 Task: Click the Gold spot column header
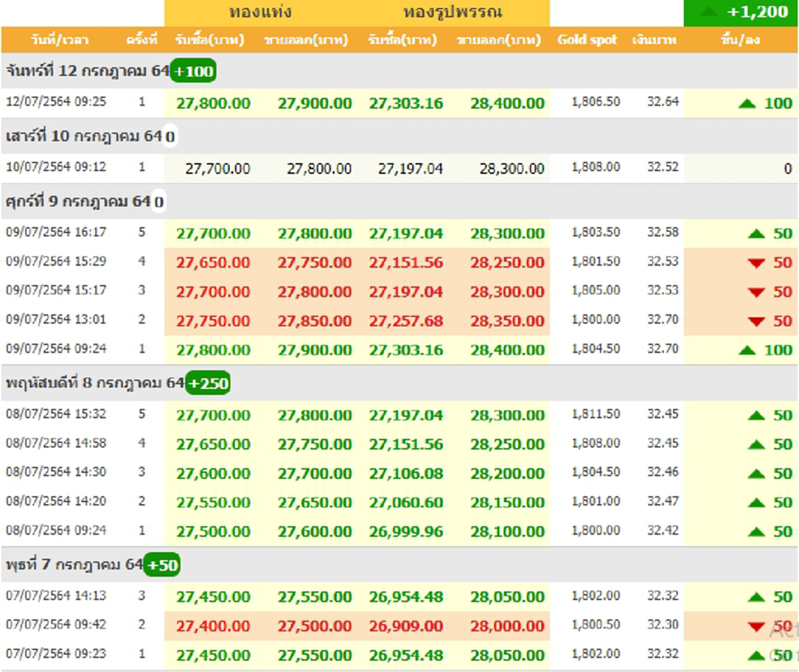(587, 40)
